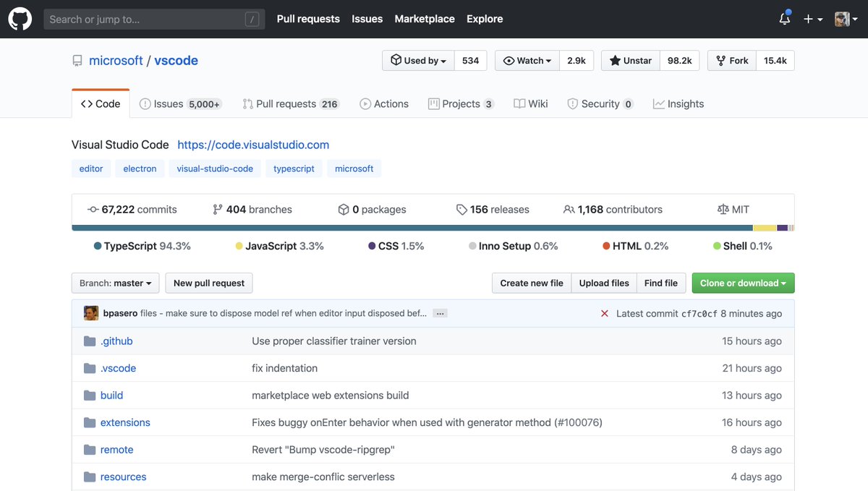Select the Code tab

[101, 103]
